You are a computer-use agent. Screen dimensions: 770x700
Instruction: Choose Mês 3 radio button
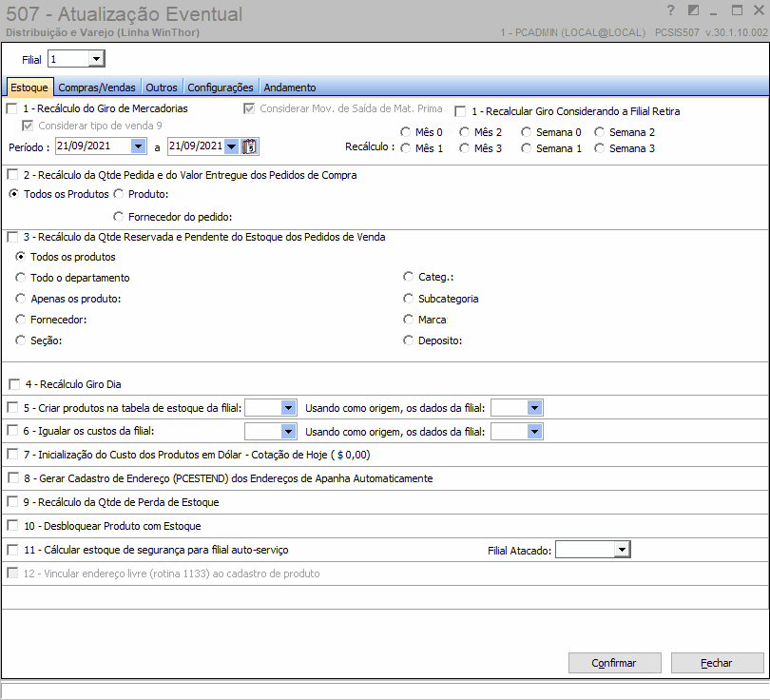click(x=465, y=148)
